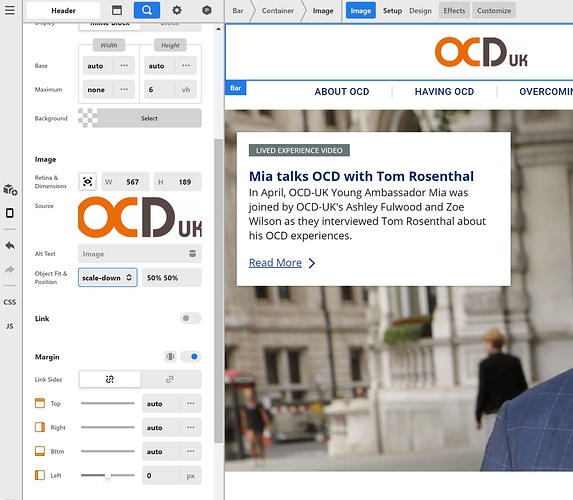Select unlinked sides option
The height and width of the screenshot is (500, 573).
coord(110,379)
